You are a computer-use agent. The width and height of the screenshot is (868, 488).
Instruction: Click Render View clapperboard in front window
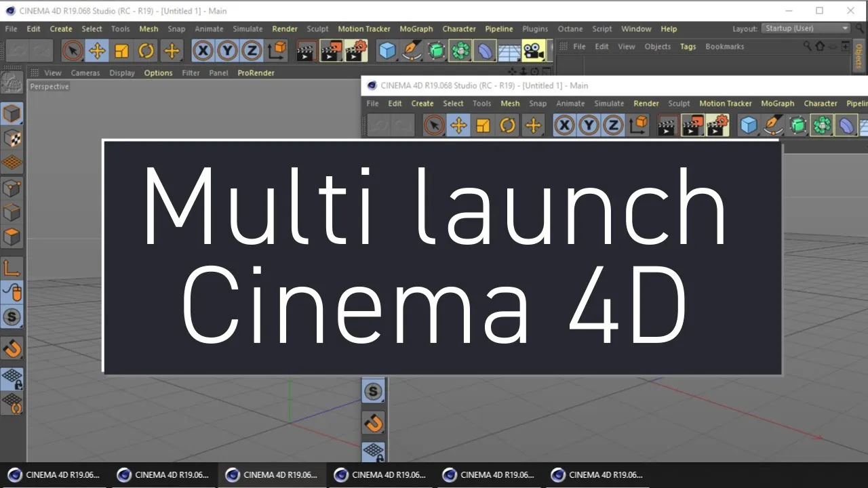pyautogui.click(x=668, y=125)
